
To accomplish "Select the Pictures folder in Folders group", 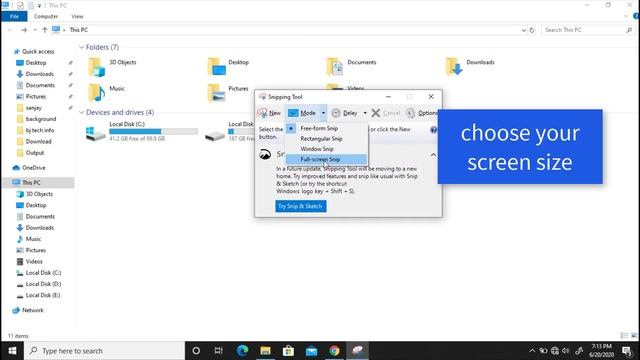I will pos(228,93).
